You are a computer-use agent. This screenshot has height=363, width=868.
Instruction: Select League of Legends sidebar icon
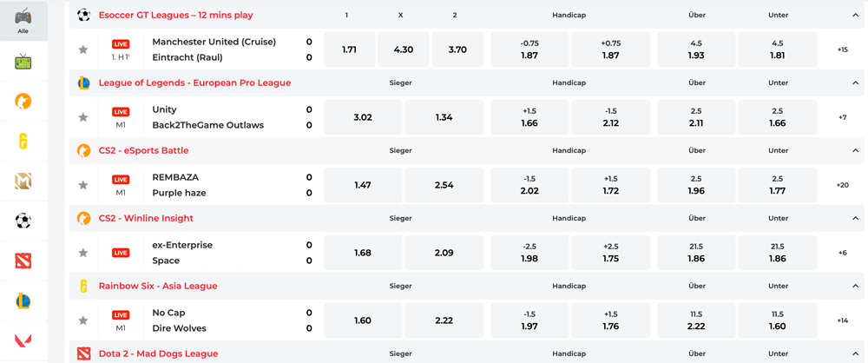(23, 301)
